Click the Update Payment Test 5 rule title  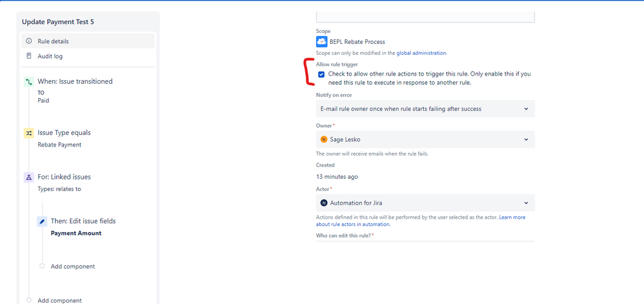click(x=58, y=22)
